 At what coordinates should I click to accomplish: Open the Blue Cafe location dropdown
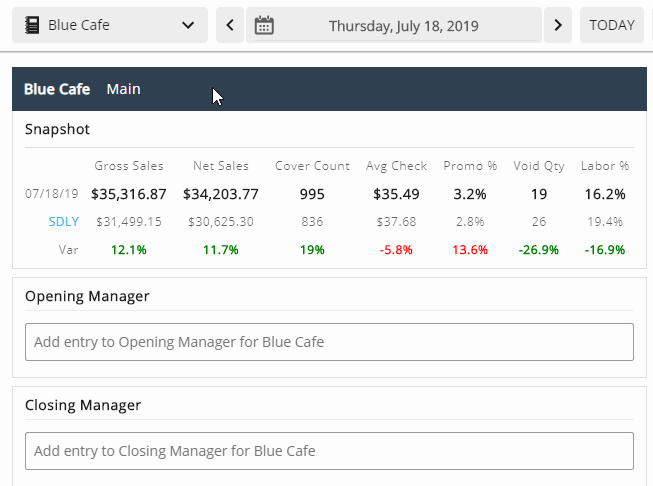pos(110,25)
